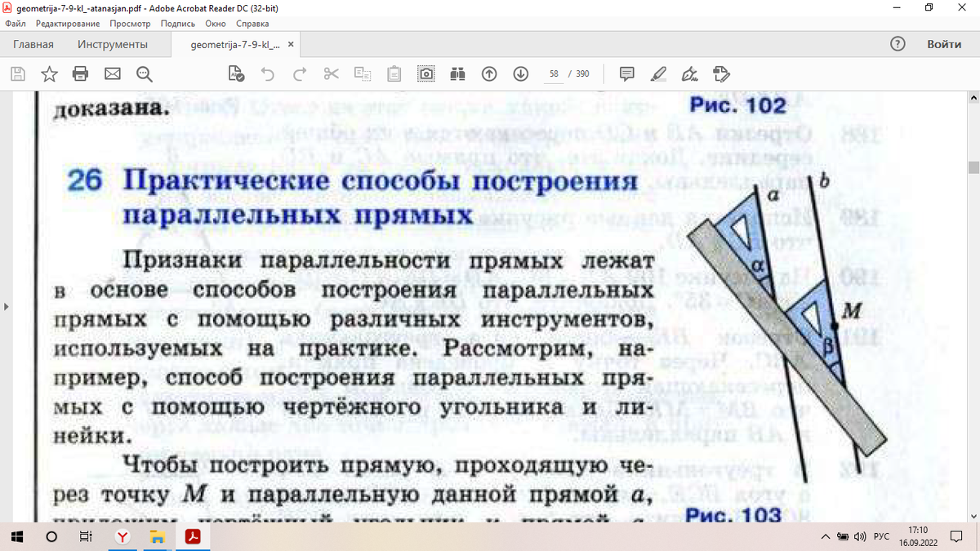Switch to the Инструменты tab
The height and width of the screenshot is (551, 980).
(113, 44)
